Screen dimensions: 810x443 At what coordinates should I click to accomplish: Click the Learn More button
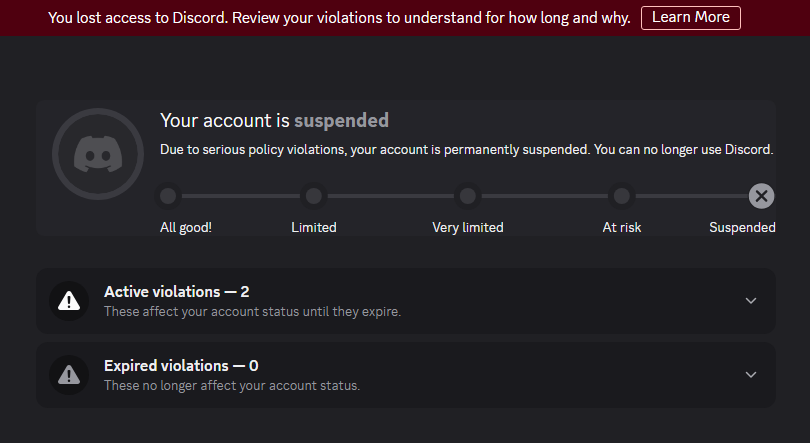[691, 18]
